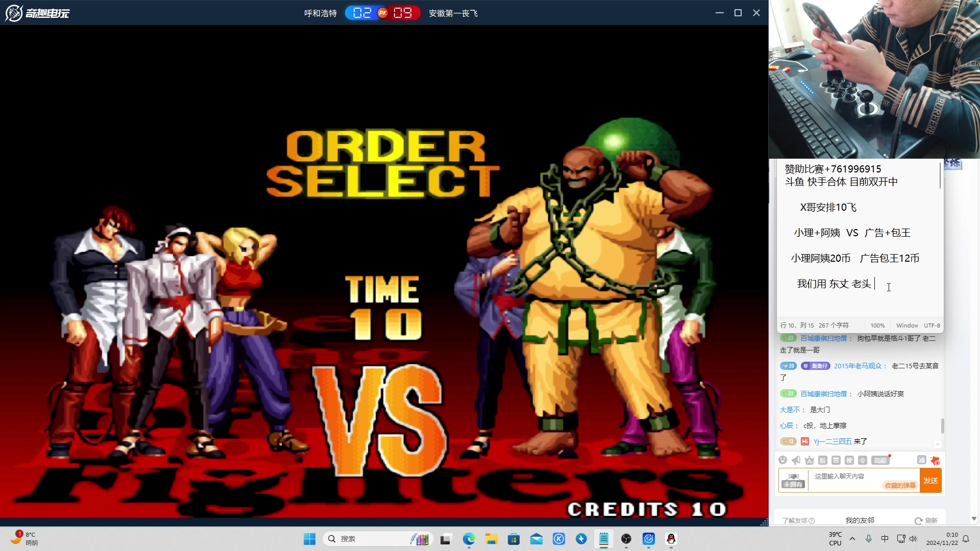
Task: Click the chat list scrollbar thumb
Action: 943,425
